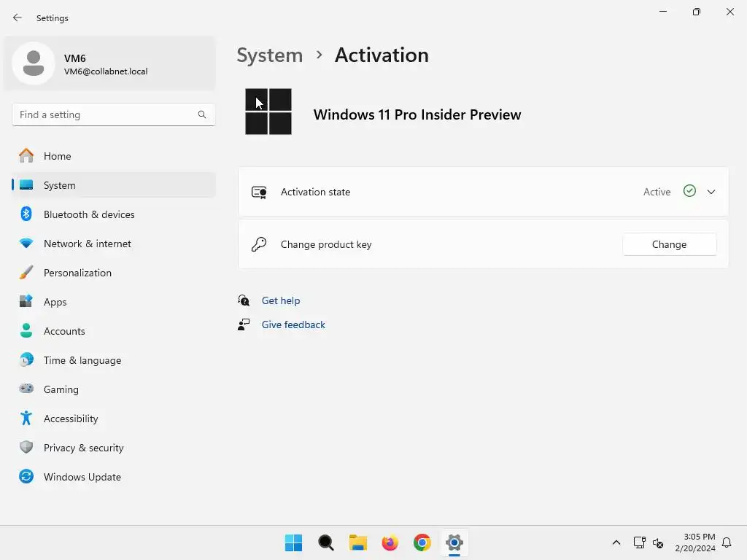
Task: Click the Windows logo beside edition name
Action: pyautogui.click(x=268, y=112)
